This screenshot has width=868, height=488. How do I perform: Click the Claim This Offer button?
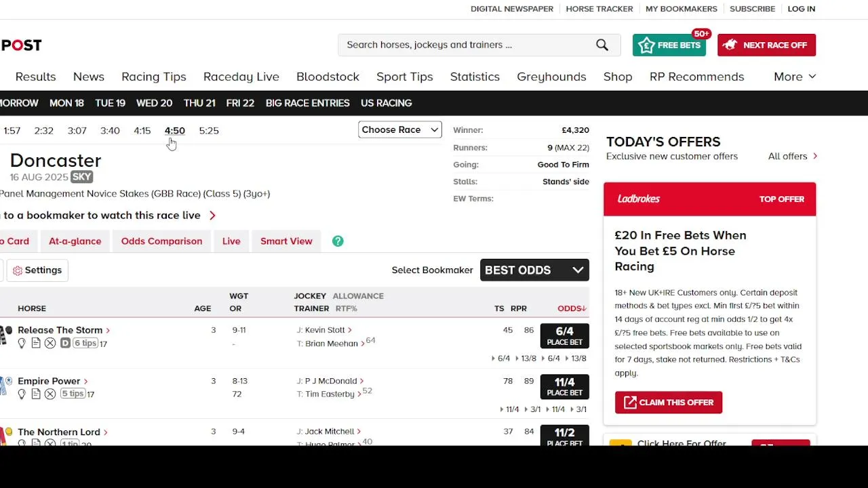669,403
